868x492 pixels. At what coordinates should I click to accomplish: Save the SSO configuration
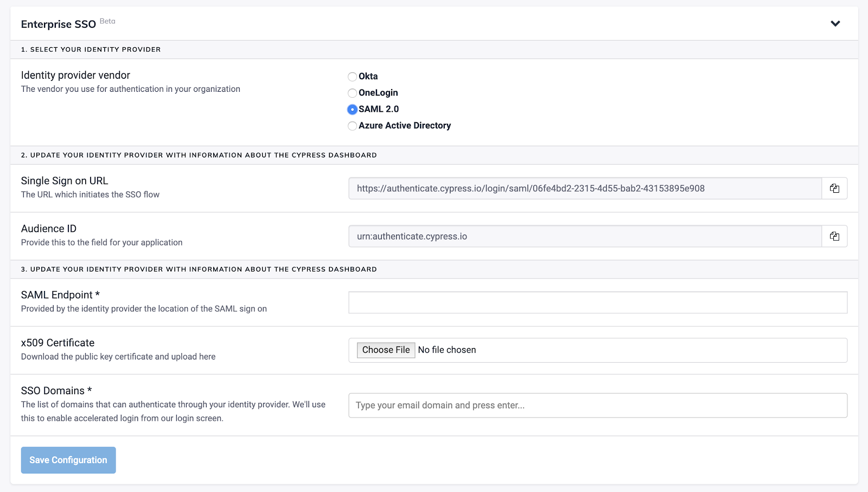point(68,460)
